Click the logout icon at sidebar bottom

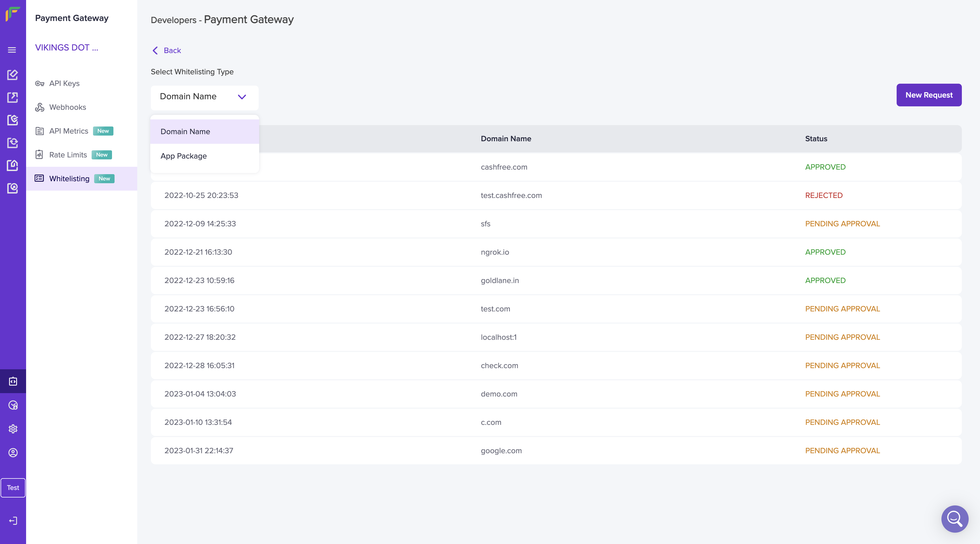click(13, 520)
